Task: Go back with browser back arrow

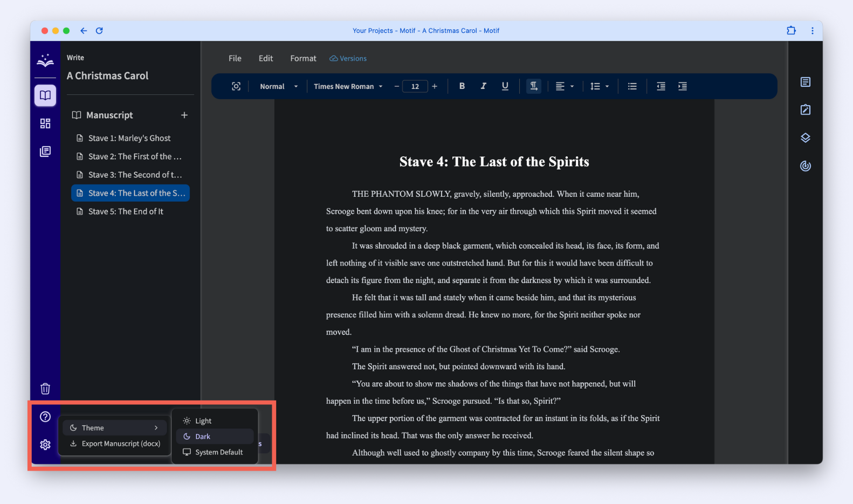Action: (84, 31)
